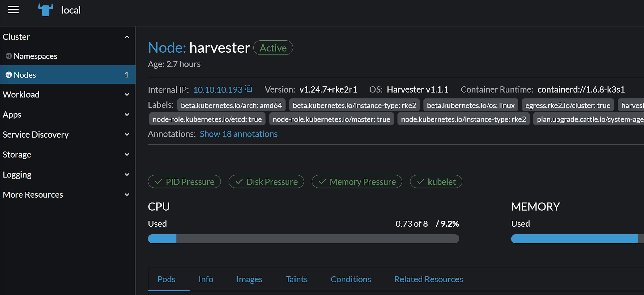Open Namespaces in the sidebar

coord(67,56)
